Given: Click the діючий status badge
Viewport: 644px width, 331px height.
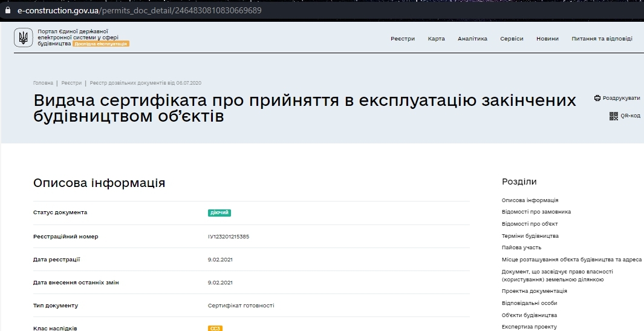Looking at the screenshot, I should coord(220,212).
